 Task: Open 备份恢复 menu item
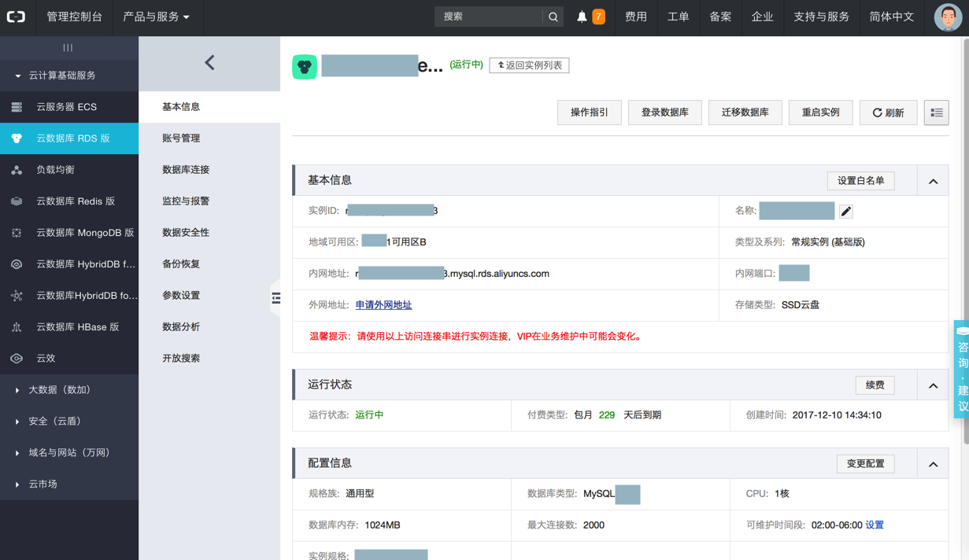coord(209,264)
